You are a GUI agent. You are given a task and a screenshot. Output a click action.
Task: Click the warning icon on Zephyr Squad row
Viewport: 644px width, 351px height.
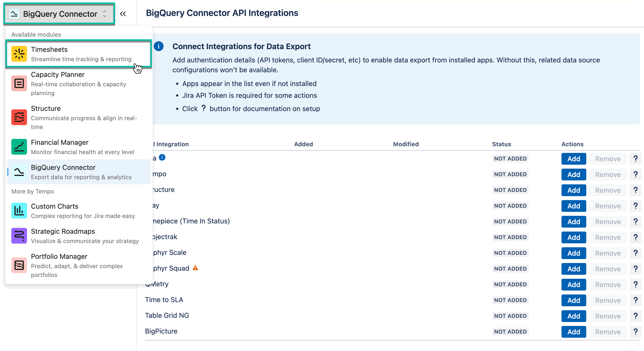195,268
